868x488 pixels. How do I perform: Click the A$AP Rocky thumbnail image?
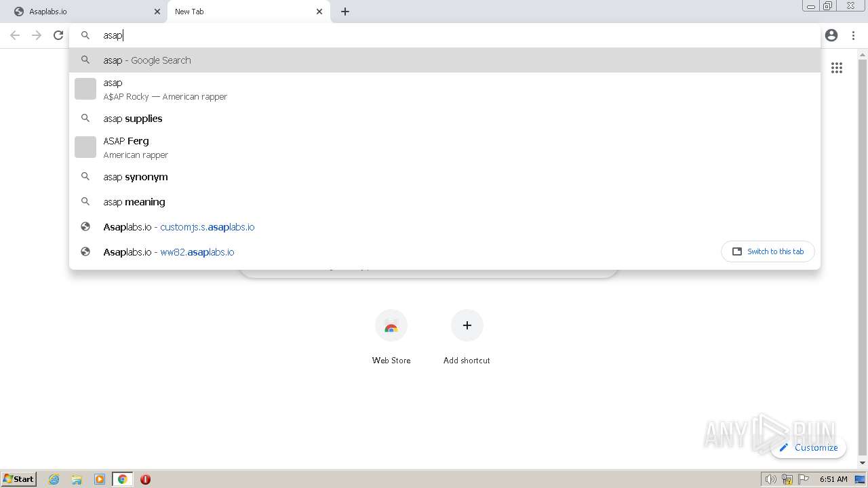click(x=85, y=89)
